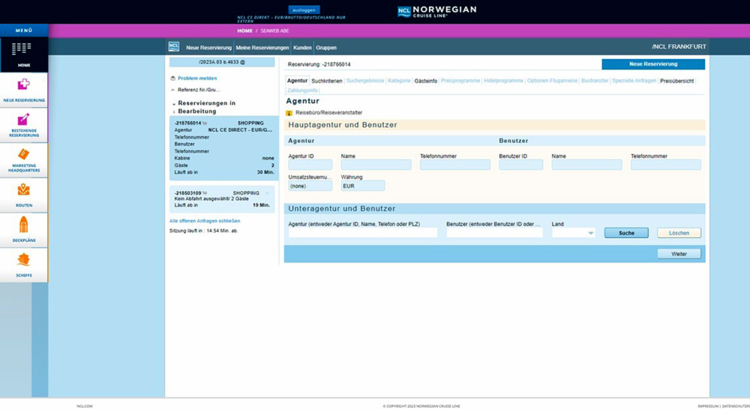Viewport: 750px width, 410px height.
Task: Switch to the Zahlungsinfo tab
Action: [x=302, y=90]
